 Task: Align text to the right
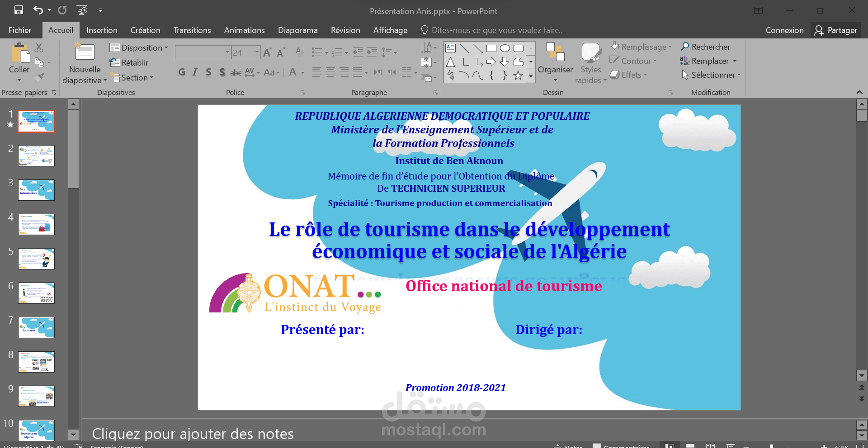pyautogui.click(x=344, y=72)
